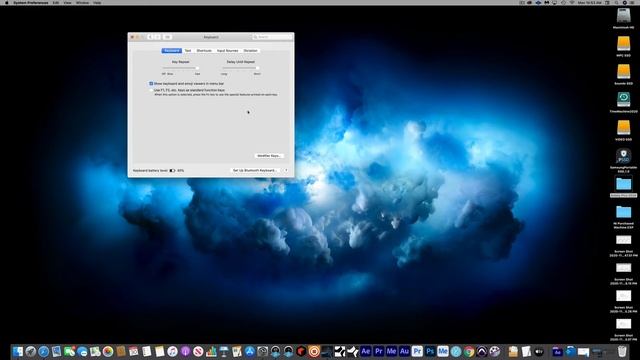Click the Search field in Keyboard window

(272, 37)
